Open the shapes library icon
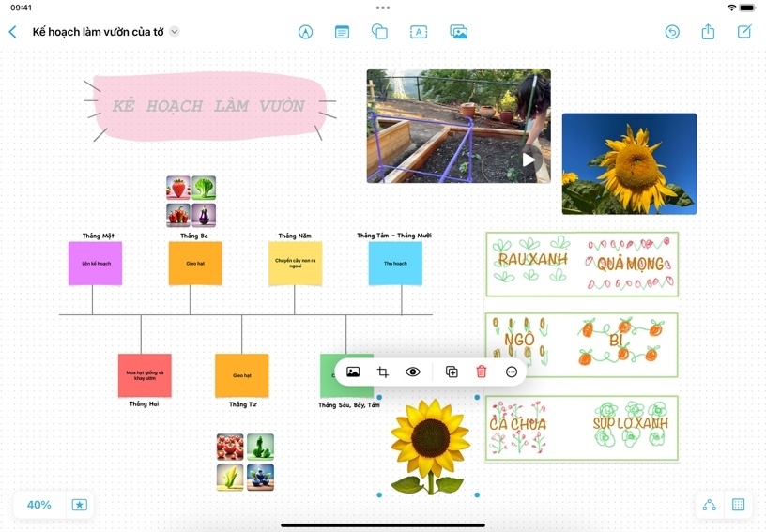766x532 pixels. click(x=380, y=32)
